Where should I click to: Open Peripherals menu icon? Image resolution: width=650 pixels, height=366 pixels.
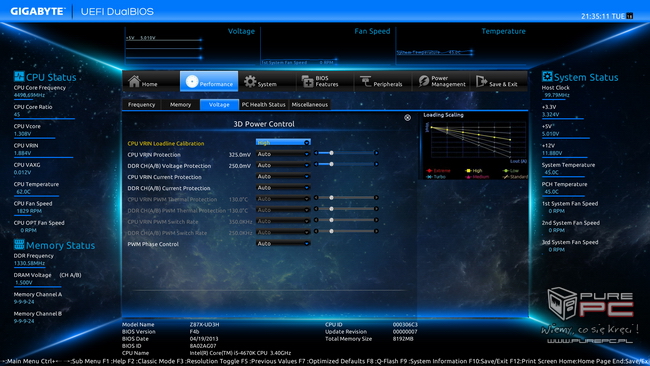click(365, 81)
